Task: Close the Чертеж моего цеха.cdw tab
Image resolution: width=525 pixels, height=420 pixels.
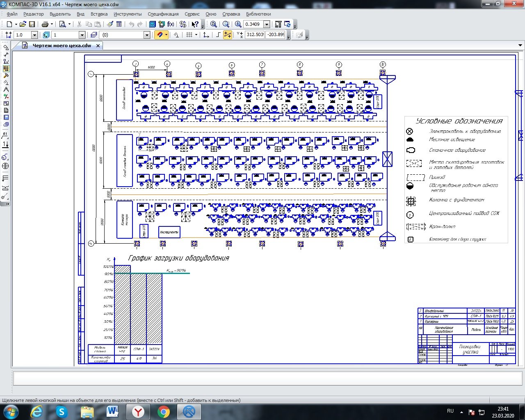Action: coord(98,46)
